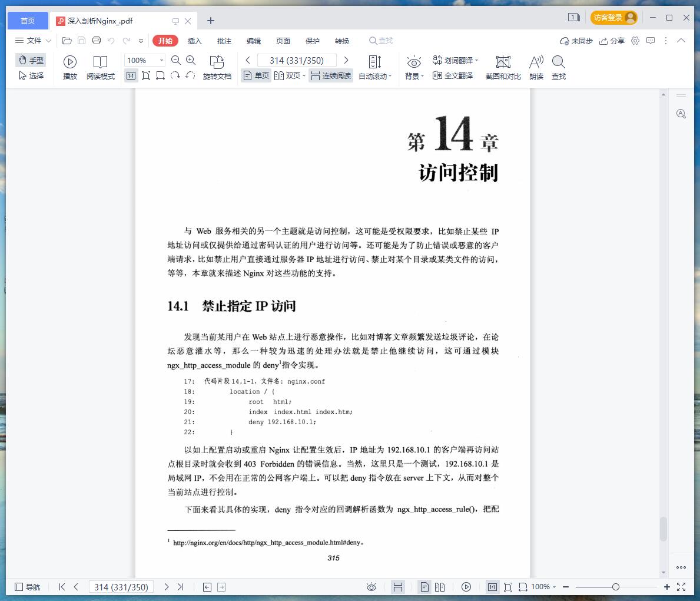Viewport: 700px width, 601px height.
Task: Click the page number field in toolbar
Action: click(x=297, y=60)
